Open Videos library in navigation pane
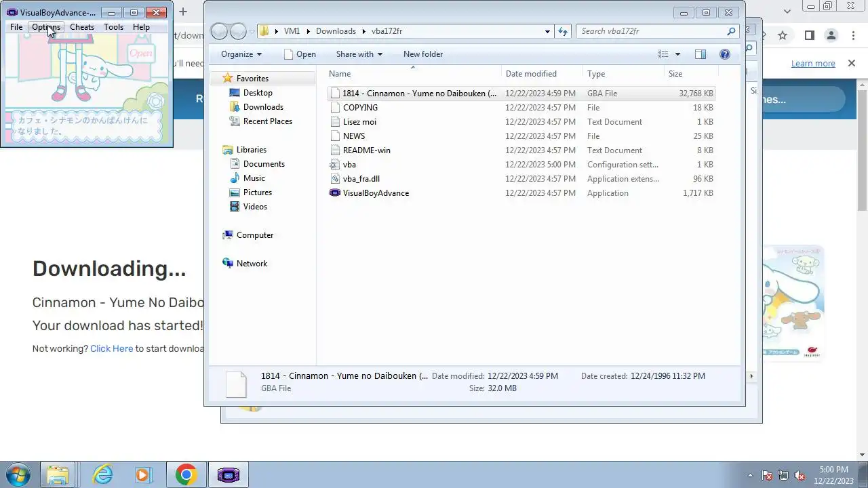The width and height of the screenshot is (868, 488). tap(255, 207)
